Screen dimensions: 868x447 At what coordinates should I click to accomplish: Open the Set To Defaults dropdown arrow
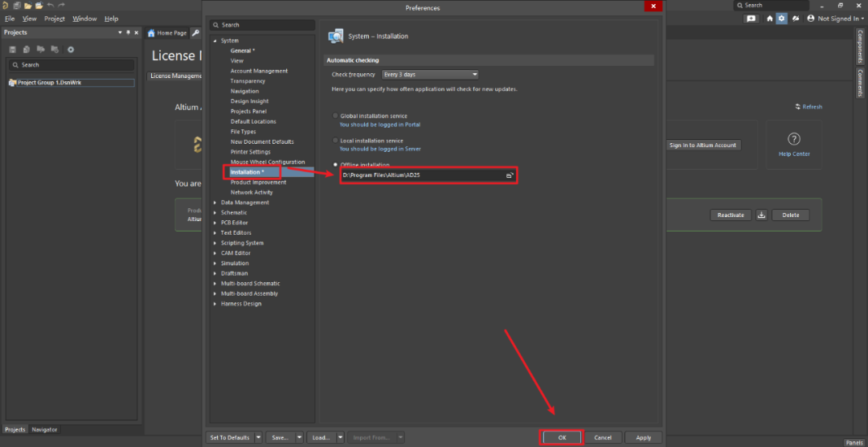259,437
